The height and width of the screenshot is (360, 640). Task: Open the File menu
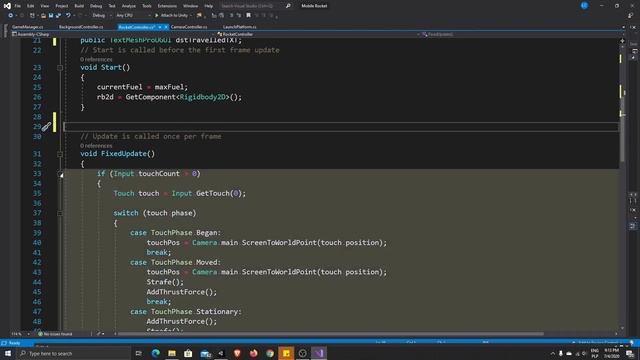click(18, 6)
